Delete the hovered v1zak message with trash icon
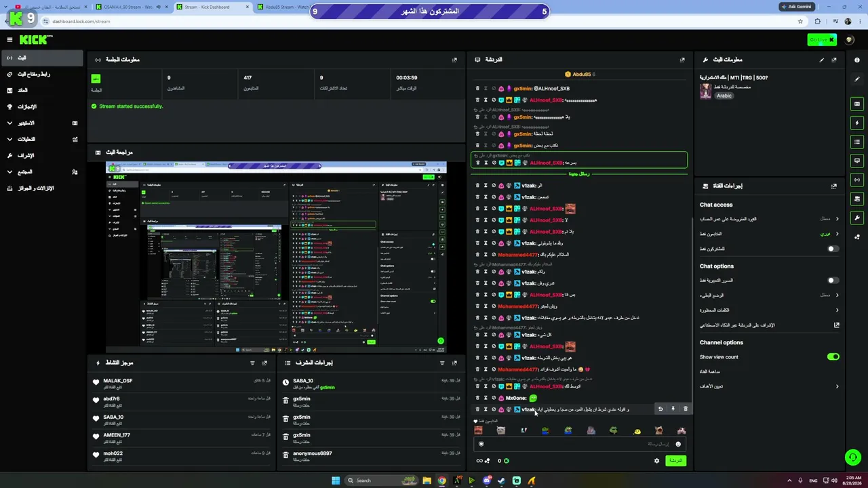The height and width of the screenshot is (488, 868). (x=685, y=409)
